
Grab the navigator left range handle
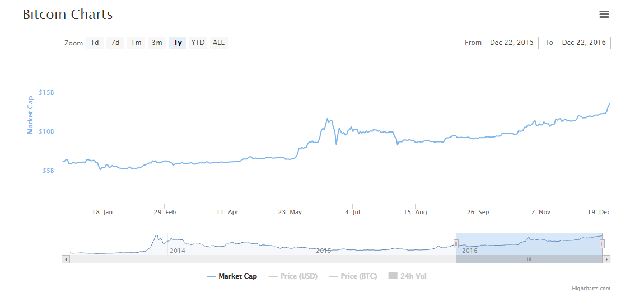click(x=456, y=244)
